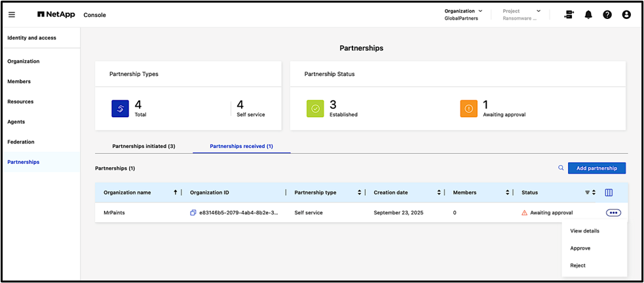This screenshot has height=283, width=644.
Task: Copy the MrPaints organization ID
Action: pos(193,213)
